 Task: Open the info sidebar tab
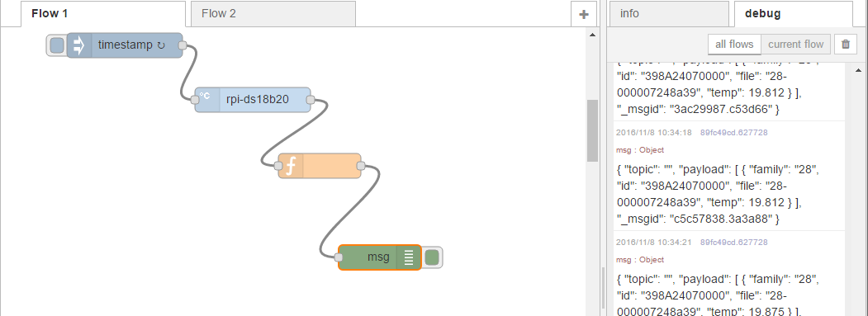point(669,14)
